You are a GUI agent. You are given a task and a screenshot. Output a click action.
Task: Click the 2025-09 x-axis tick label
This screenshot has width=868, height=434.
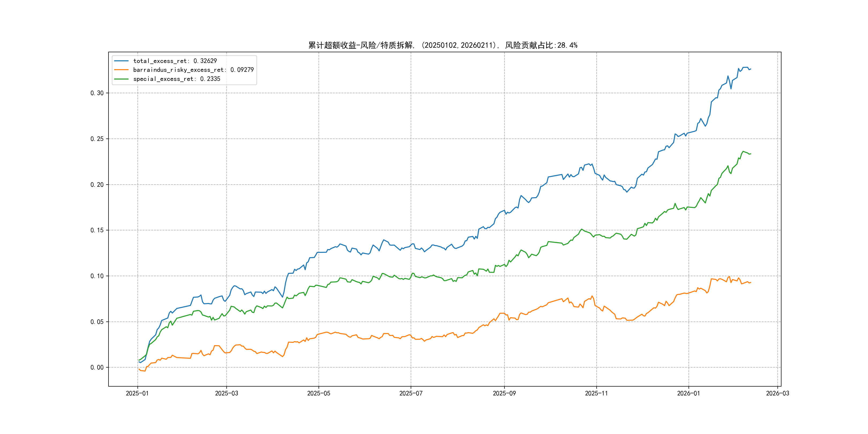tap(504, 394)
